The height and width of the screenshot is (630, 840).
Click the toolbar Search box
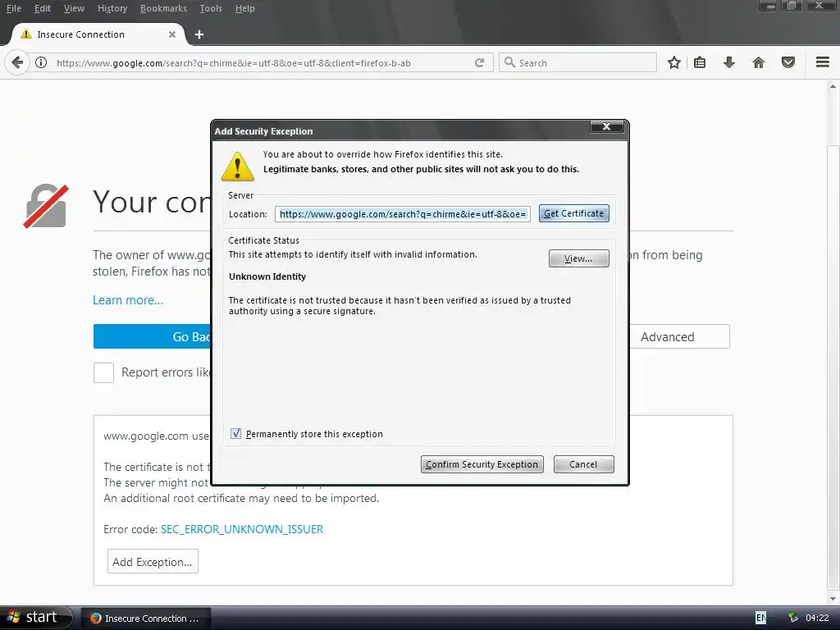[x=578, y=62]
